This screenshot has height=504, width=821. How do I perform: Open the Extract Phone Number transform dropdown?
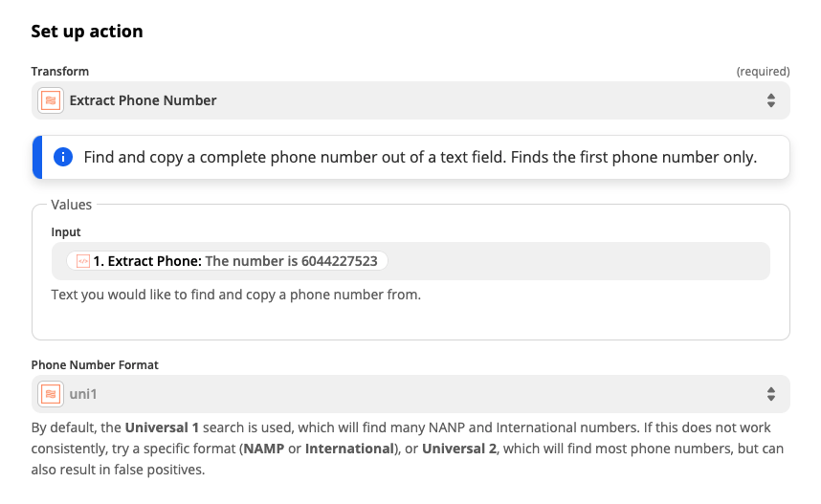(410, 100)
